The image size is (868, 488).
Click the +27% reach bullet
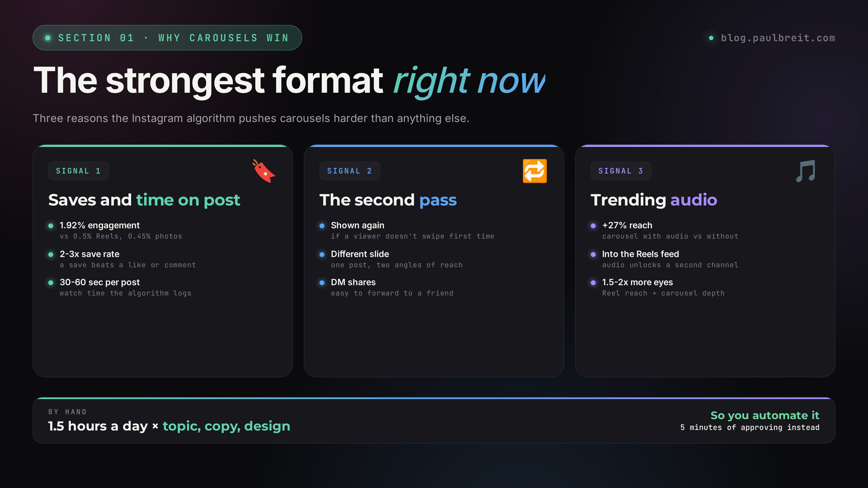(x=627, y=225)
